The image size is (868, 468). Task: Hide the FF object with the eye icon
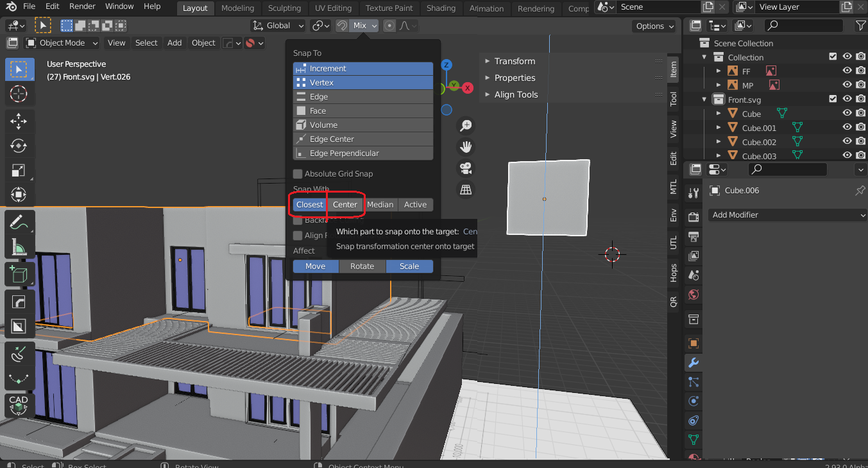pyautogui.click(x=847, y=71)
